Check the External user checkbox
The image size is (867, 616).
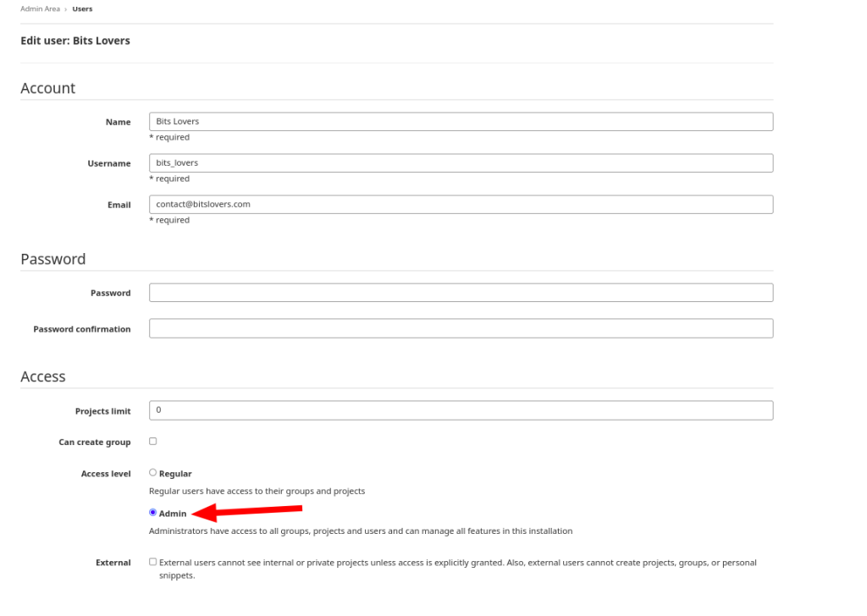[153, 561]
